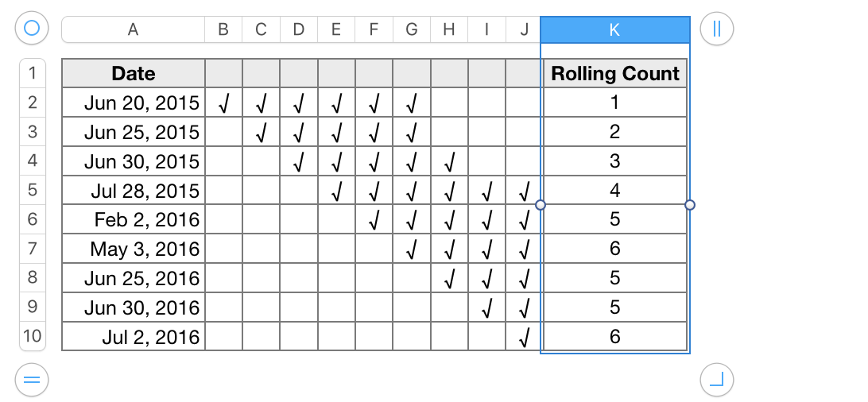
Task: Click left selection handle of column K
Action: [541, 205]
